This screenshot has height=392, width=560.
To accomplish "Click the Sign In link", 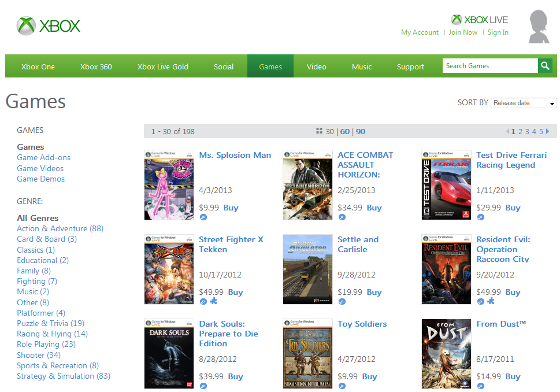I will point(498,32).
